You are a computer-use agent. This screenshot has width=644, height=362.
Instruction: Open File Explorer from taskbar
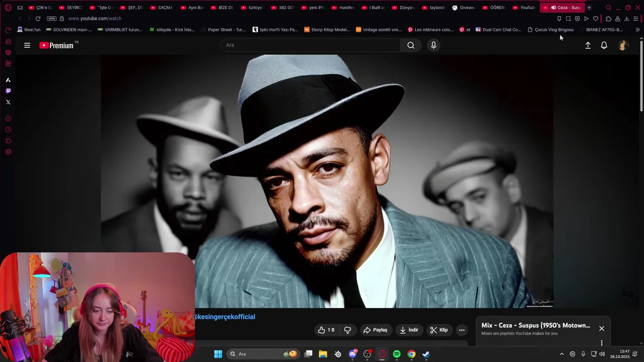tap(323, 354)
